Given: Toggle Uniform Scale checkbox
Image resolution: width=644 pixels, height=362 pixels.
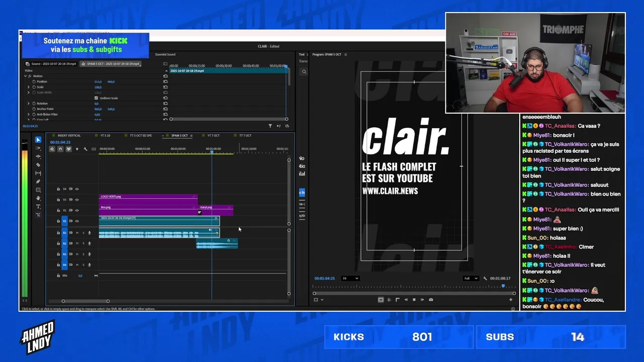Looking at the screenshot, I should 96,98.
